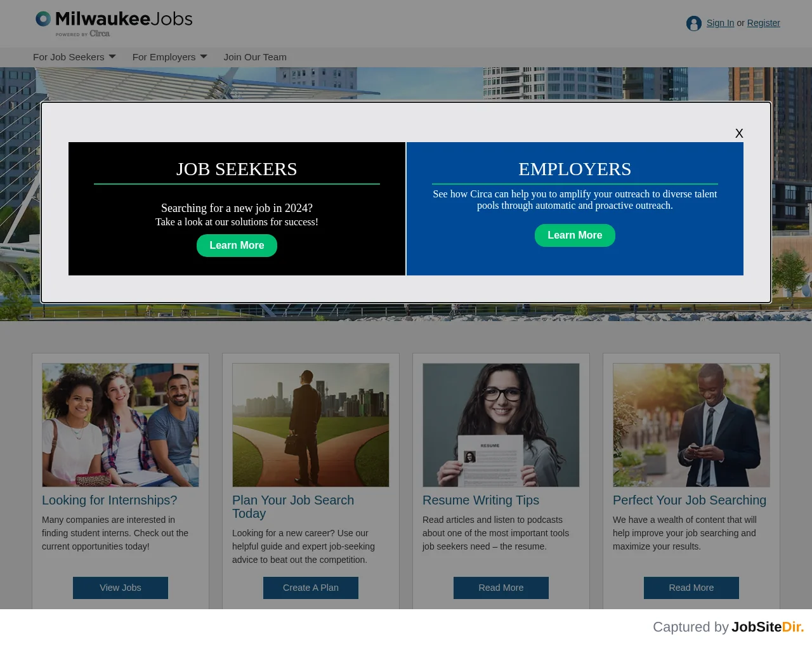
Task: Click the 'See how Circa can help' text
Action: click(x=575, y=200)
